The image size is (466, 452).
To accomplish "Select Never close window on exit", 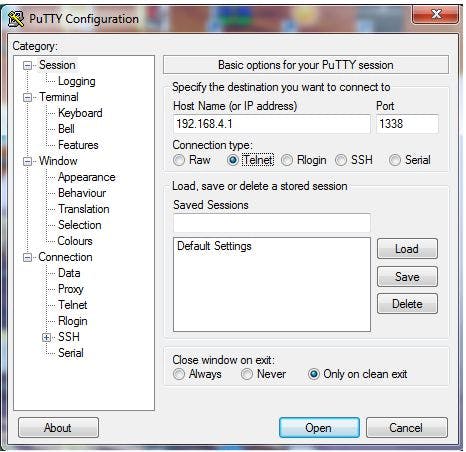I will pos(247,374).
